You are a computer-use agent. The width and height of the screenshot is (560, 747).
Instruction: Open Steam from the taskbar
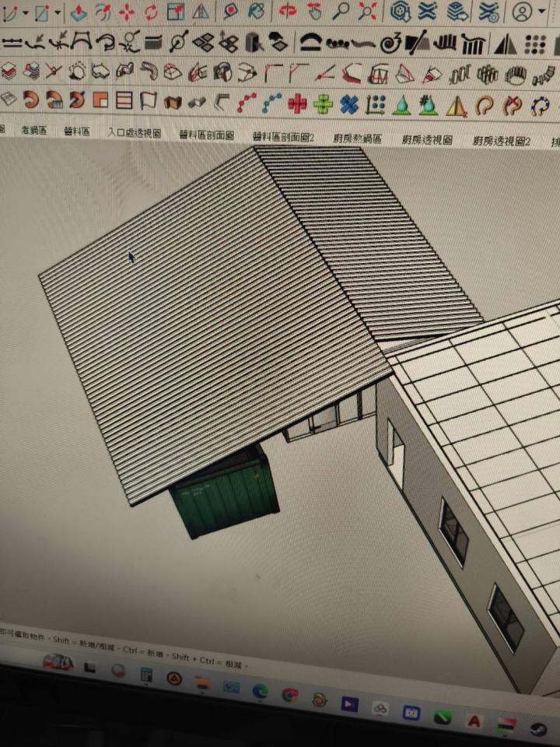point(538,730)
